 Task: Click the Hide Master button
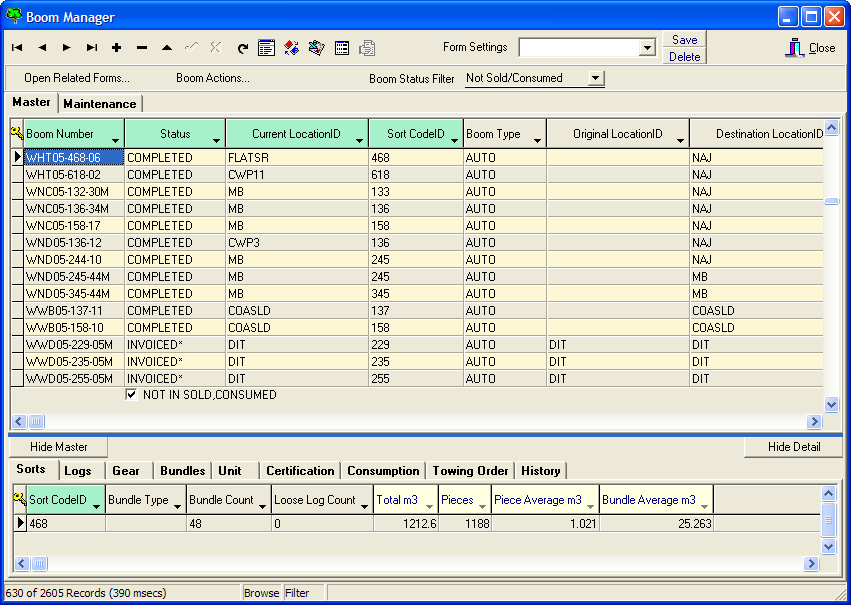coord(59,447)
